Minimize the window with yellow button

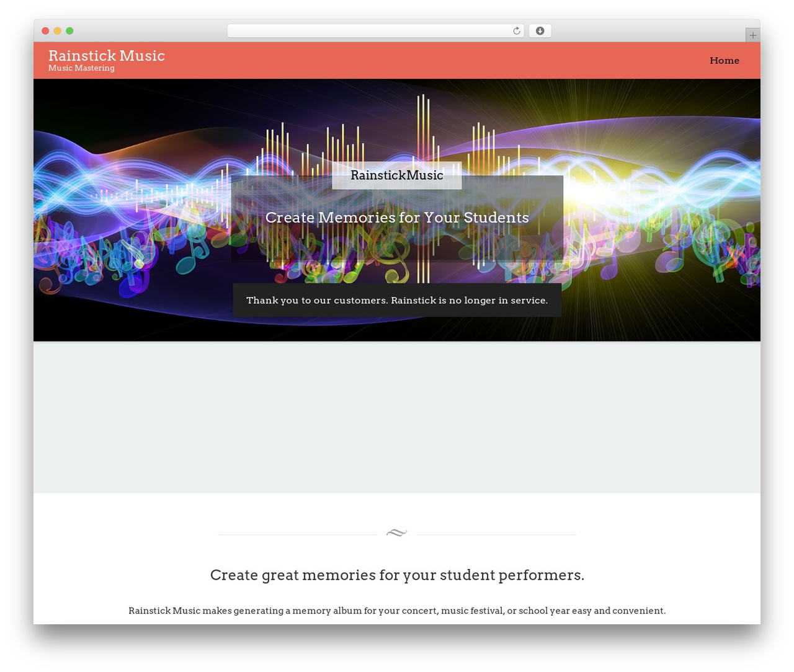click(x=58, y=31)
